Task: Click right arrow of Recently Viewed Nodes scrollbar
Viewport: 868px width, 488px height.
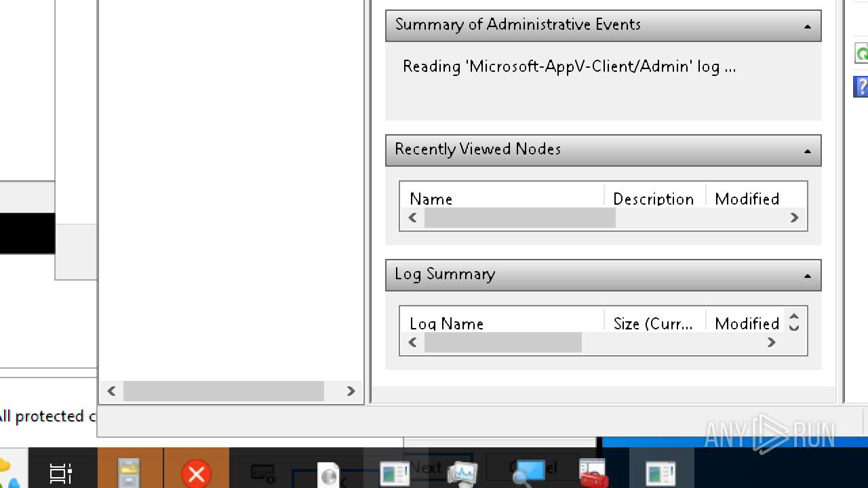Action: click(794, 218)
